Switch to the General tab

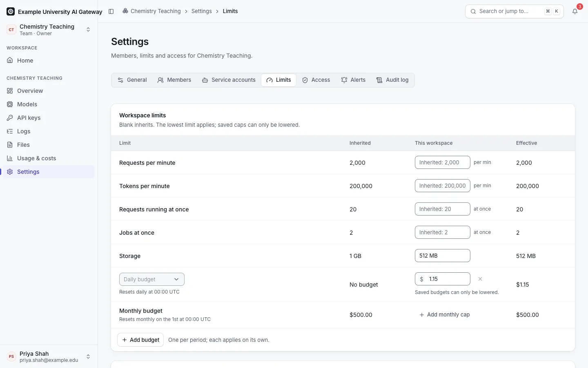(x=132, y=80)
